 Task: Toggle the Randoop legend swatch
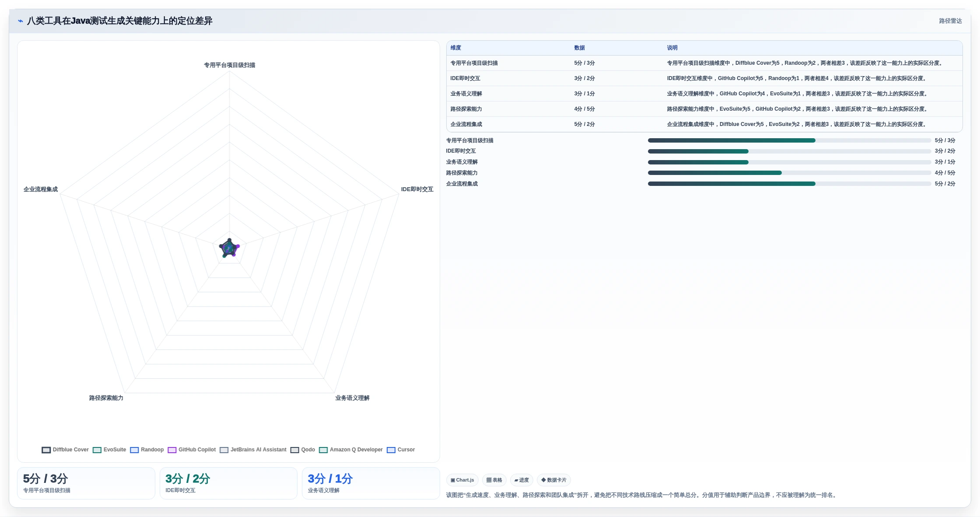coord(134,450)
